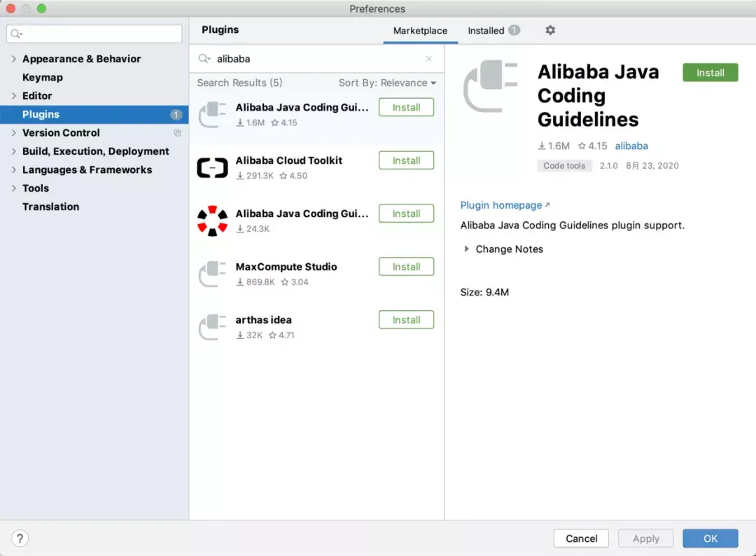Click the Alibaba Cloud Toolkit logo icon
Screen dimensions: 756x556
(x=212, y=168)
